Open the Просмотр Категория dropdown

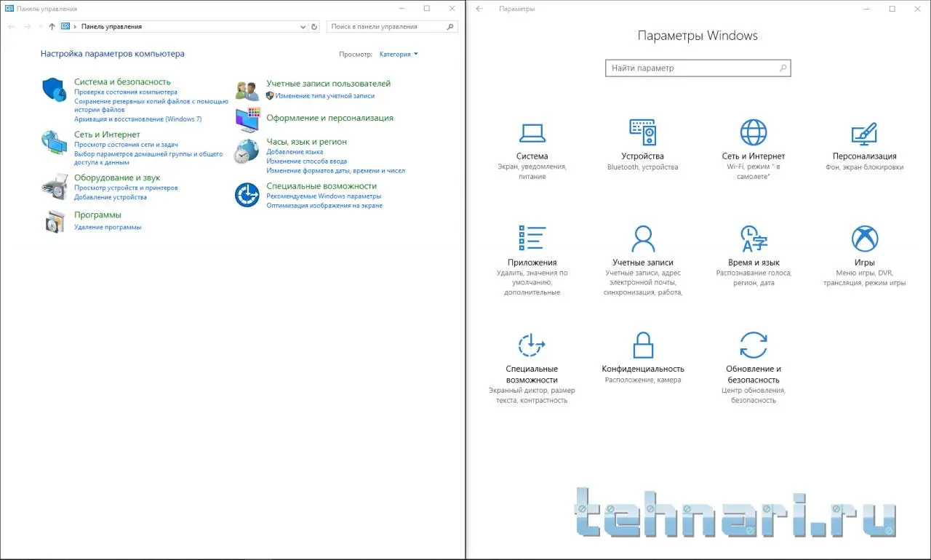click(399, 54)
